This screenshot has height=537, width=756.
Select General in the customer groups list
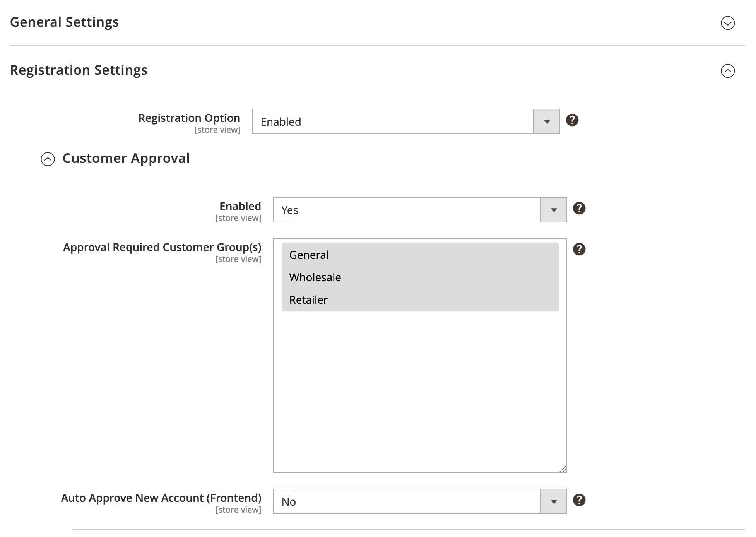click(420, 255)
